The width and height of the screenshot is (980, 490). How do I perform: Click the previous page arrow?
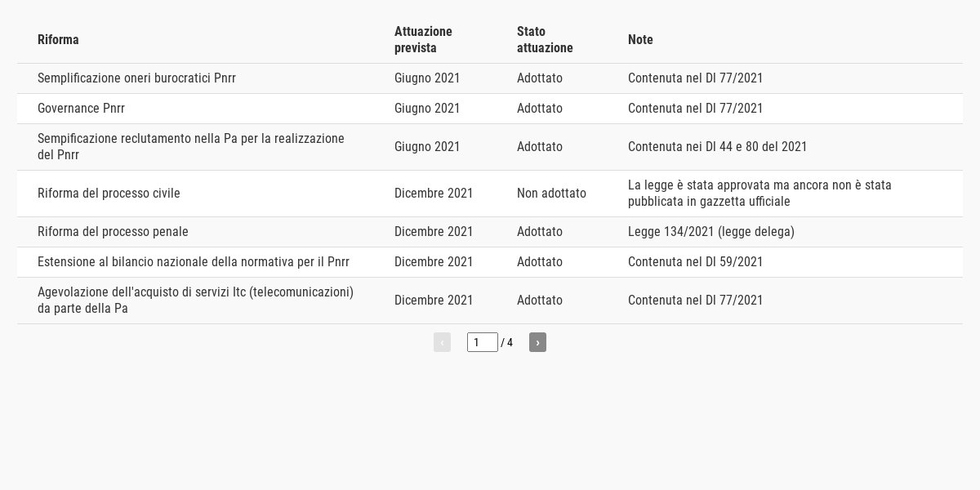[x=442, y=342]
